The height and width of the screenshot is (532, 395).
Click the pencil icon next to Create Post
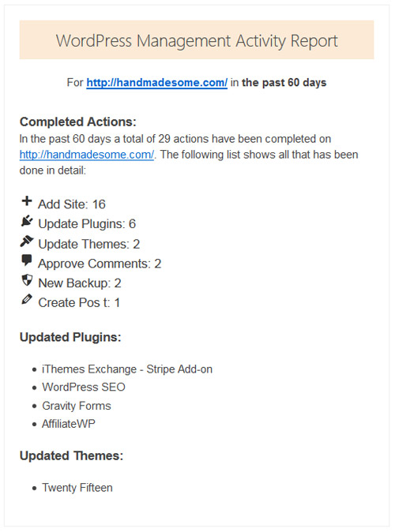coord(27,299)
